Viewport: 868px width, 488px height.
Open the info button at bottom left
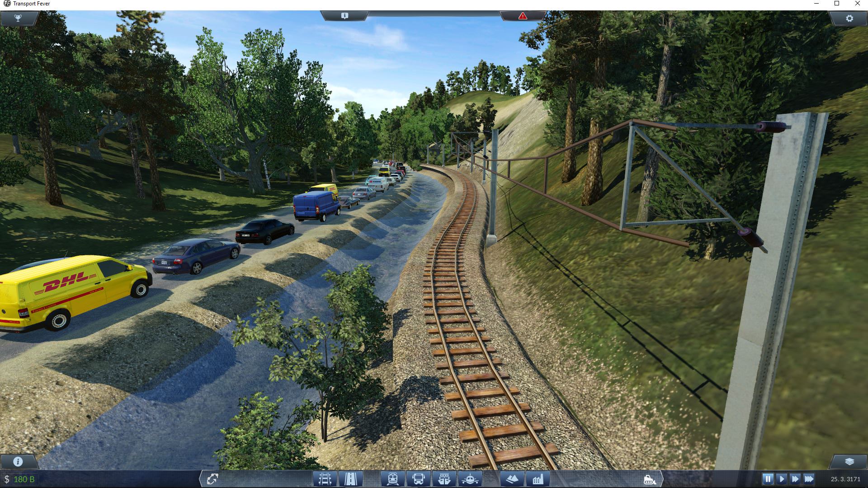[x=18, y=461]
